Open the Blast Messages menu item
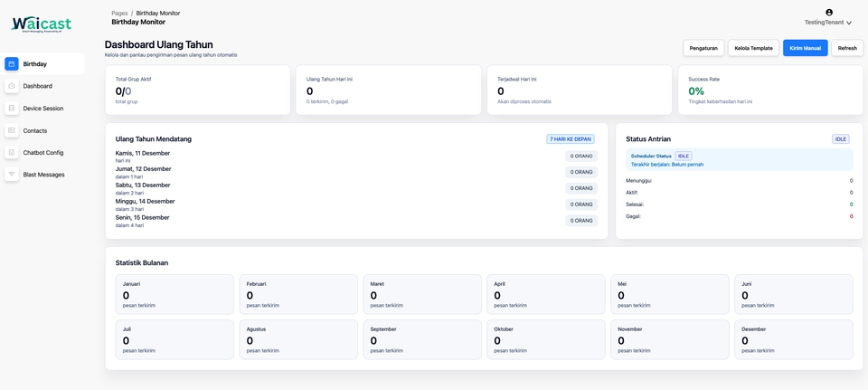Viewport: 868px width, 390px height. [x=43, y=175]
